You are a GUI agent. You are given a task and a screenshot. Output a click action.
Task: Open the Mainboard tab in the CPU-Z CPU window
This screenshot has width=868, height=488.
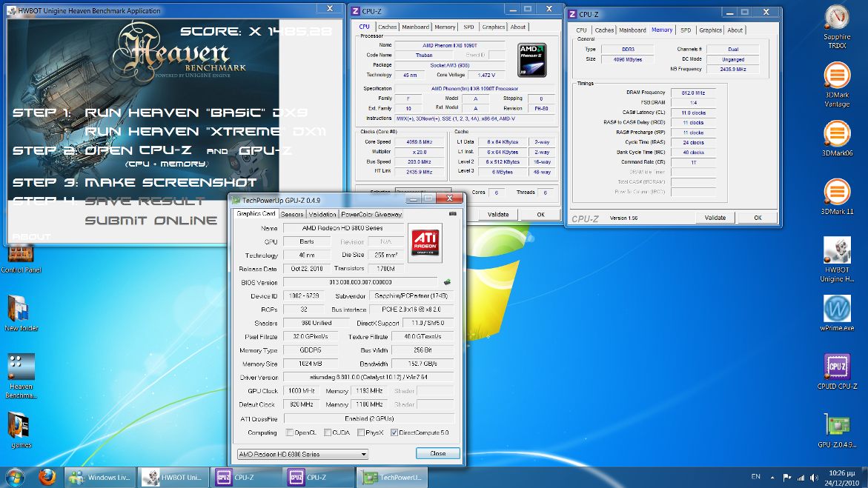coord(415,27)
